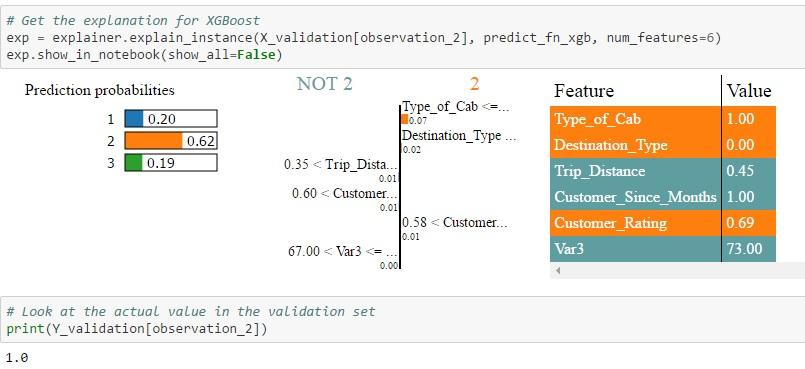This screenshot has width=805, height=369.
Task: Click the horizontal scrollbar under the table
Action: tap(677, 270)
